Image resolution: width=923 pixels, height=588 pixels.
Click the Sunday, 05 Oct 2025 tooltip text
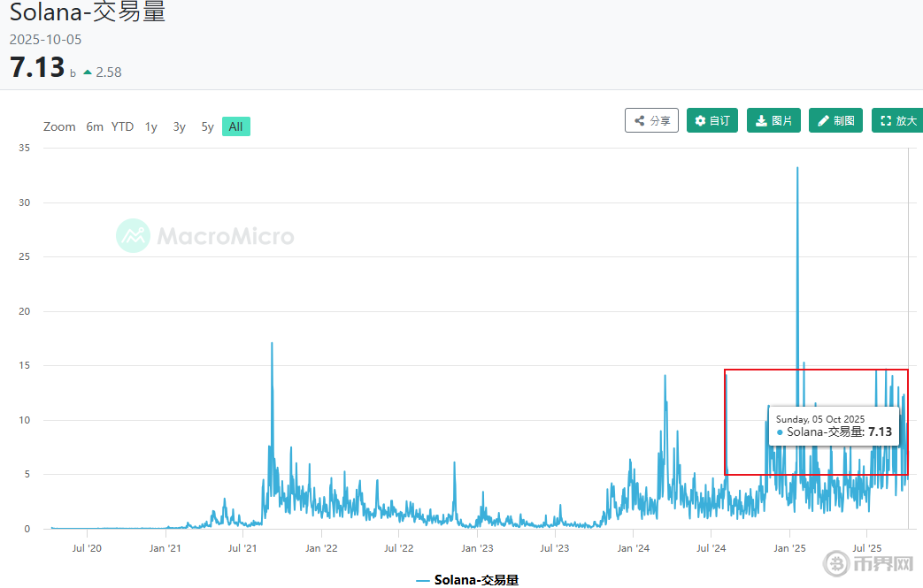coord(820,419)
